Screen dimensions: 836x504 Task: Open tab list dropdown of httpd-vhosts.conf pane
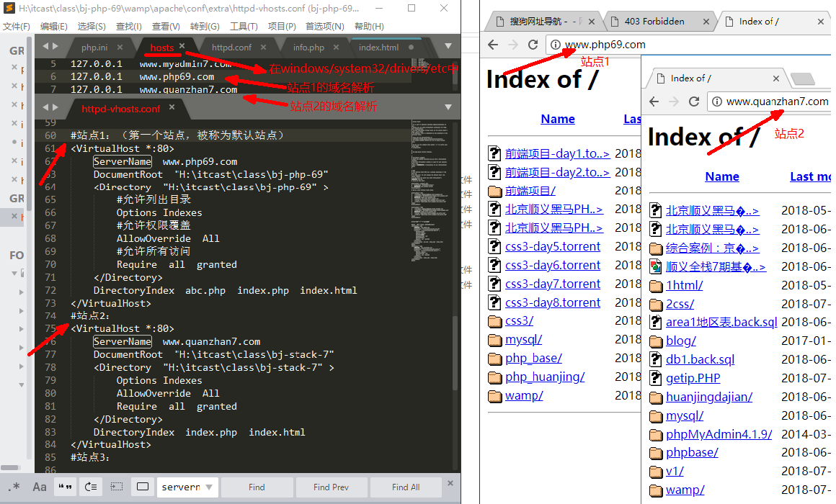coord(448,107)
